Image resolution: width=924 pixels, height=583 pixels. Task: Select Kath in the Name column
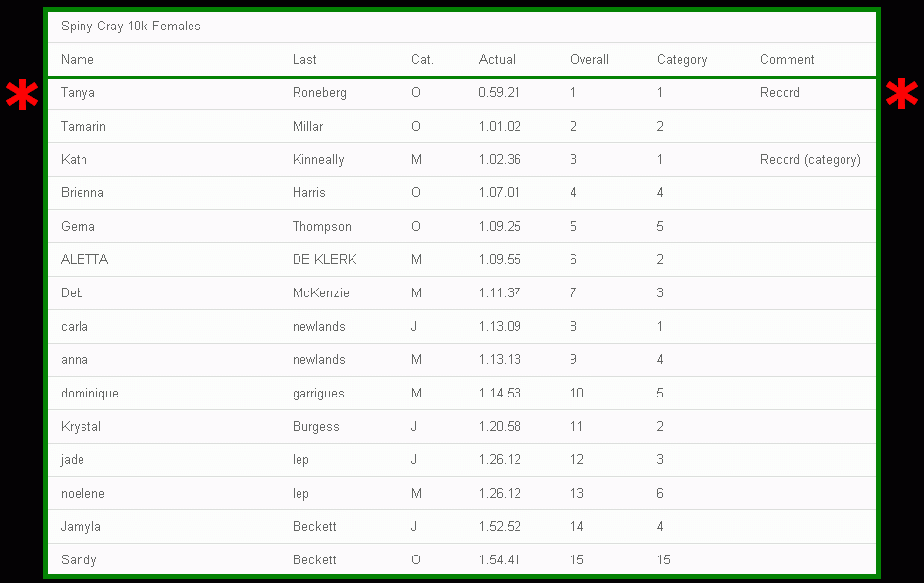pos(74,160)
